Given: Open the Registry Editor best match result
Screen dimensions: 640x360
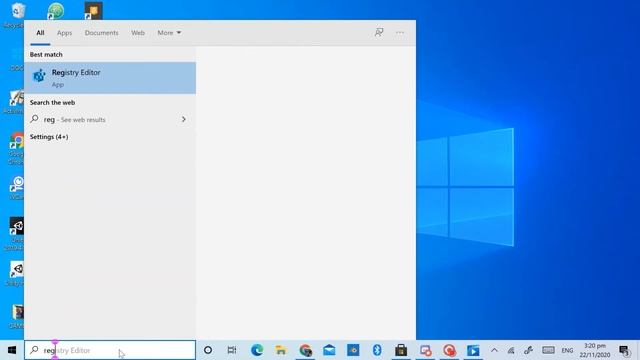Looking at the screenshot, I should click(x=110, y=78).
